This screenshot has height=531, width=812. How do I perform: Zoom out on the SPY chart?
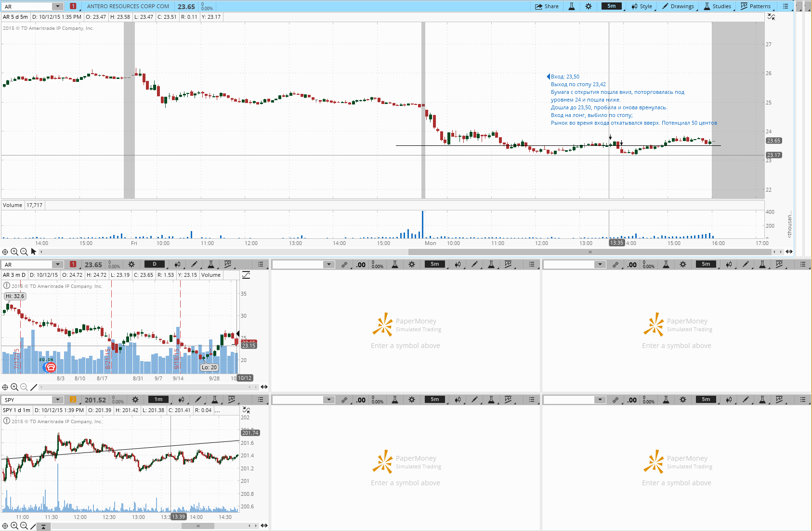(x=24, y=526)
